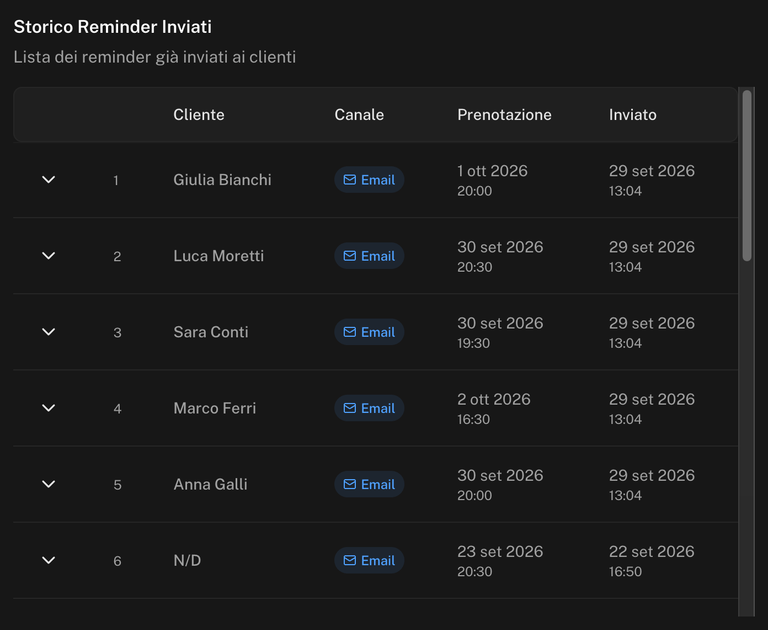Image resolution: width=768 pixels, height=630 pixels.
Task: Click the Email badge for Marco Ferri
Action: [x=369, y=408]
